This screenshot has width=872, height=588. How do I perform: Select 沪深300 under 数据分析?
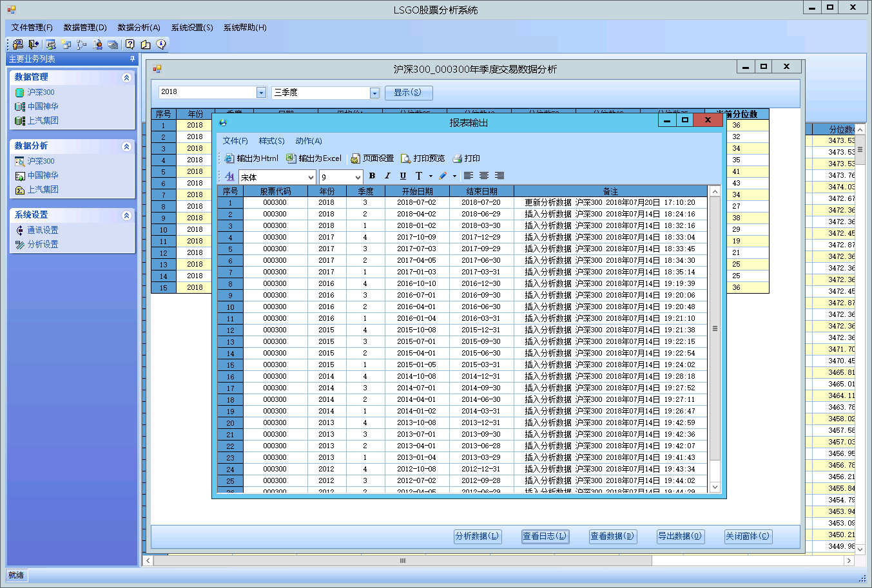click(41, 162)
